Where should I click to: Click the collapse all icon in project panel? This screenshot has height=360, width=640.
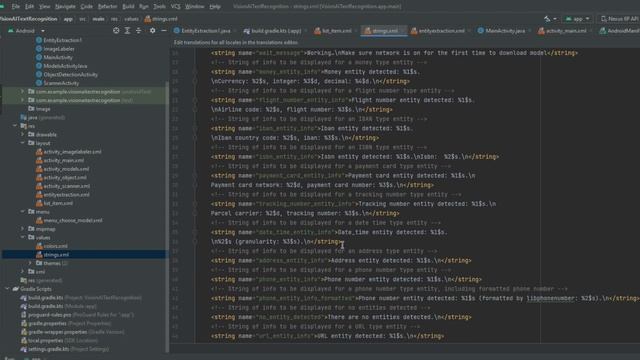pos(139,31)
